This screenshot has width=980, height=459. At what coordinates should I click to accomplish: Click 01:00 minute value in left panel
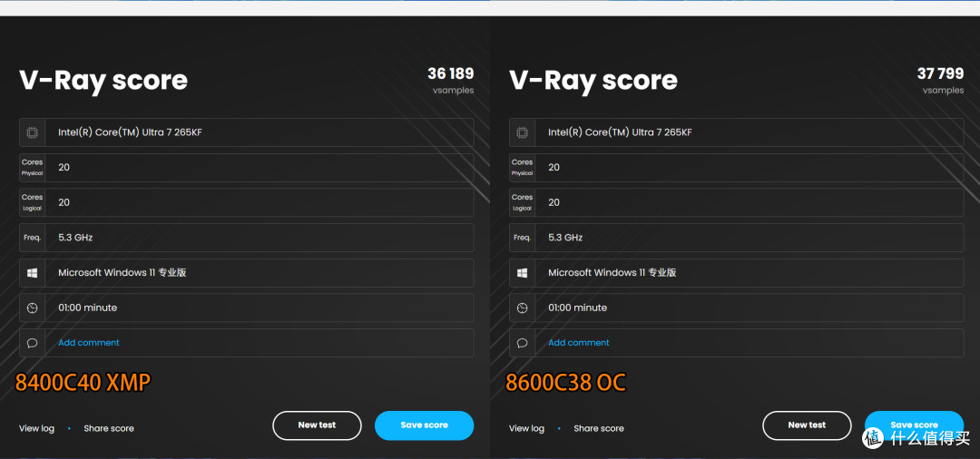pyautogui.click(x=87, y=308)
